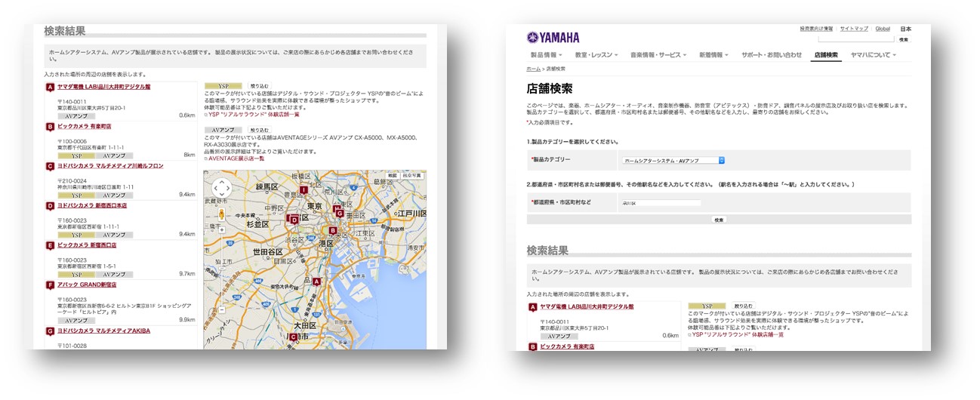Expand the 製品情報 menu
The height and width of the screenshot is (400, 980).
point(546,55)
